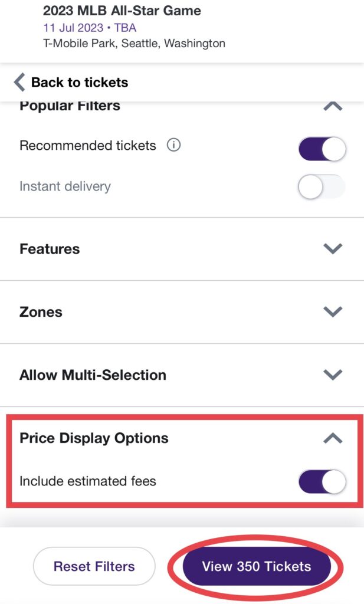Image resolution: width=364 pixels, height=604 pixels.
Task: Expand the Zones section chevron
Action: tap(333, 311)
